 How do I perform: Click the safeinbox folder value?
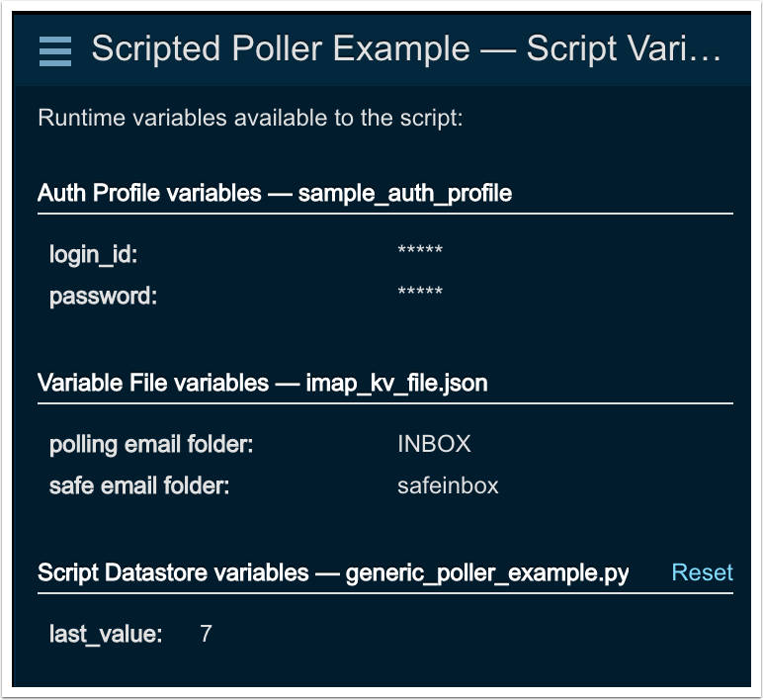448,485
